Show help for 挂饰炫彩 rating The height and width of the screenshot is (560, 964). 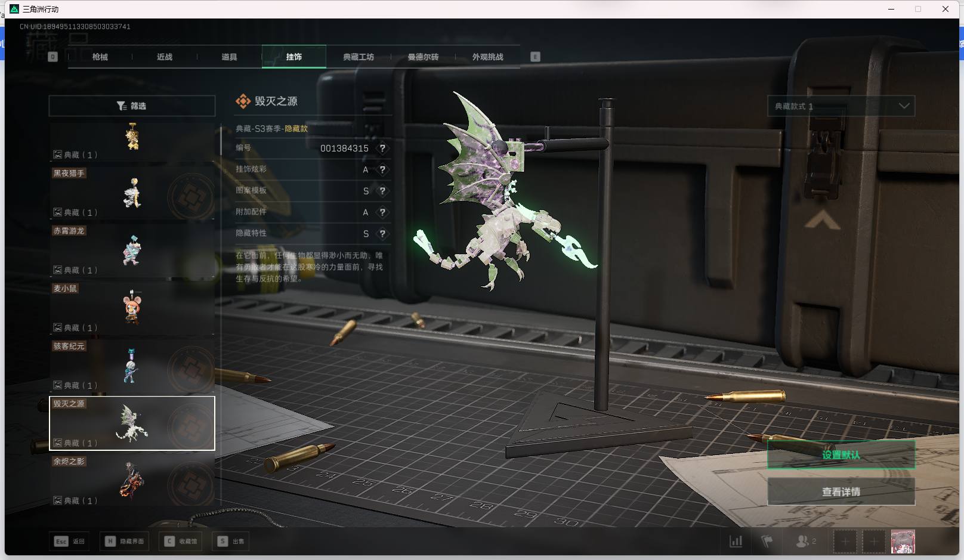pos(382,169)
